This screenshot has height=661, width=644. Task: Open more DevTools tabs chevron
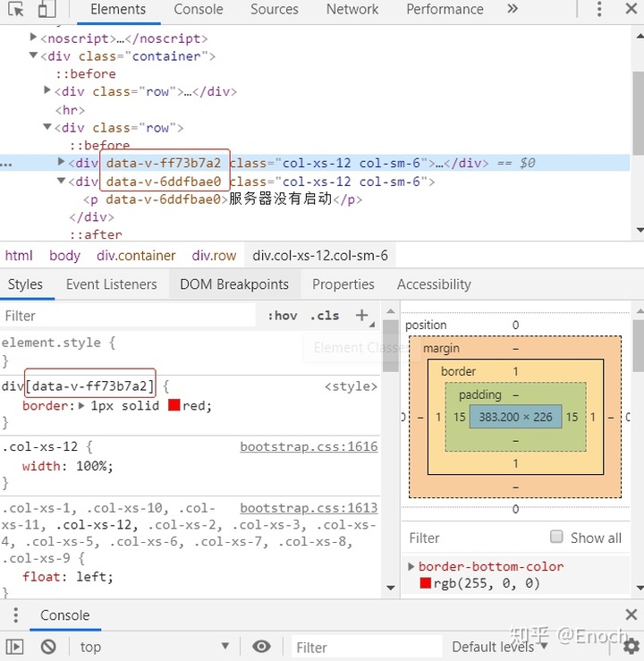click(x=513, y=8)
